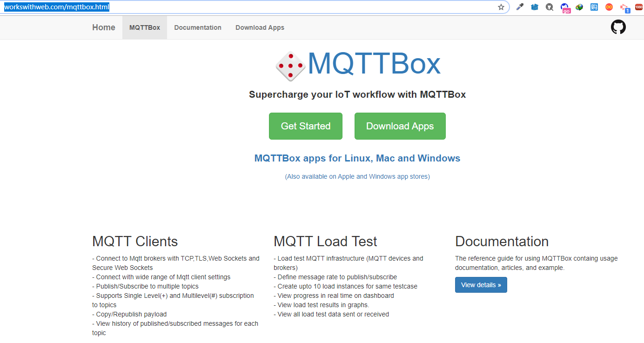Open the blue shopping character extension
The width and height of the screenshot is (644, 343).
[x=594, y=7]
